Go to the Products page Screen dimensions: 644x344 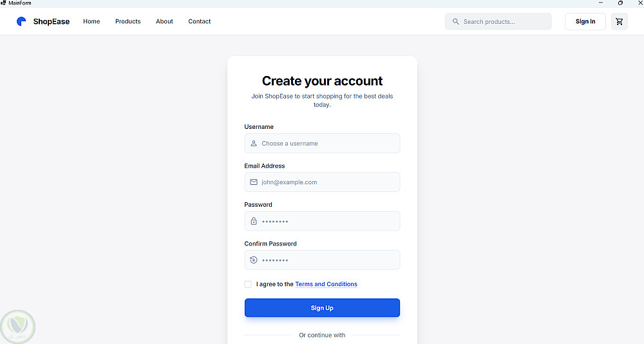(x=128, y=21)
